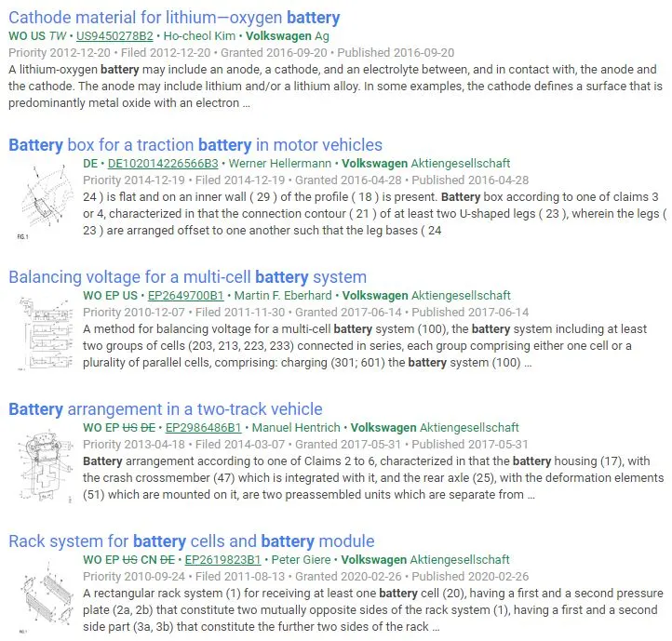672x641 pixels.
Task: Open patent number EP2649700B1 link
Action: 185,296
